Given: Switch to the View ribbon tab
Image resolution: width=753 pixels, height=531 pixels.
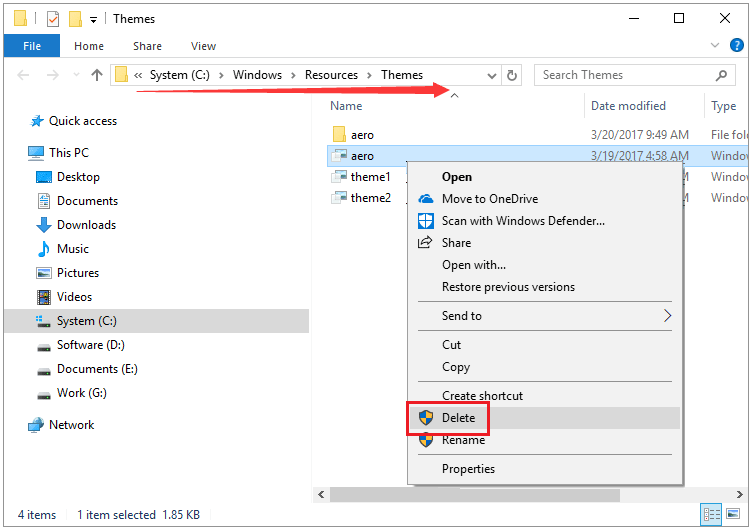Looking at the screenshot, I should click(203, 46).
